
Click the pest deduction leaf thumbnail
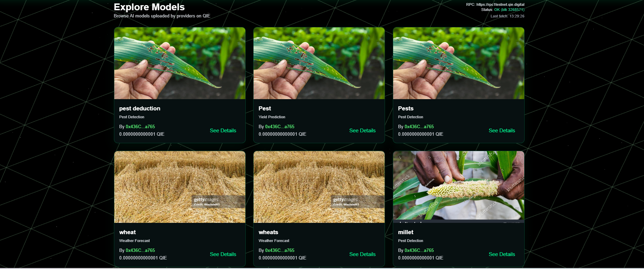[180, 63]
